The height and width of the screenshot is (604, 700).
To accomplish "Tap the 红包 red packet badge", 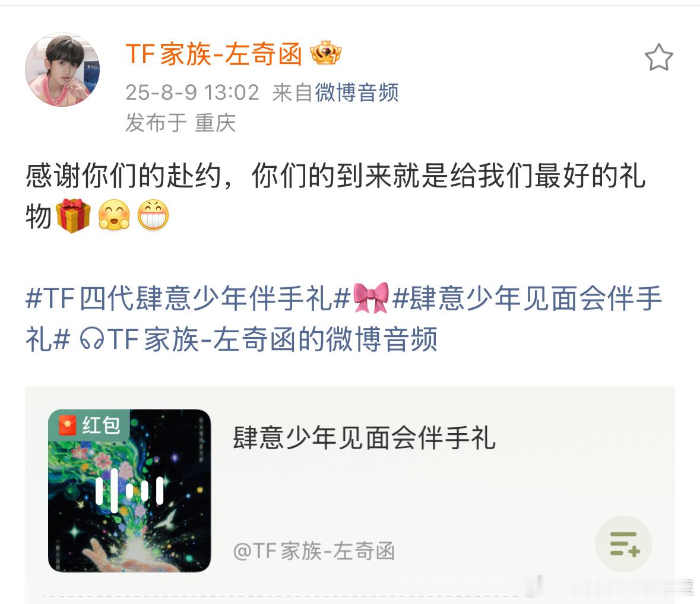I will point(89,425).
